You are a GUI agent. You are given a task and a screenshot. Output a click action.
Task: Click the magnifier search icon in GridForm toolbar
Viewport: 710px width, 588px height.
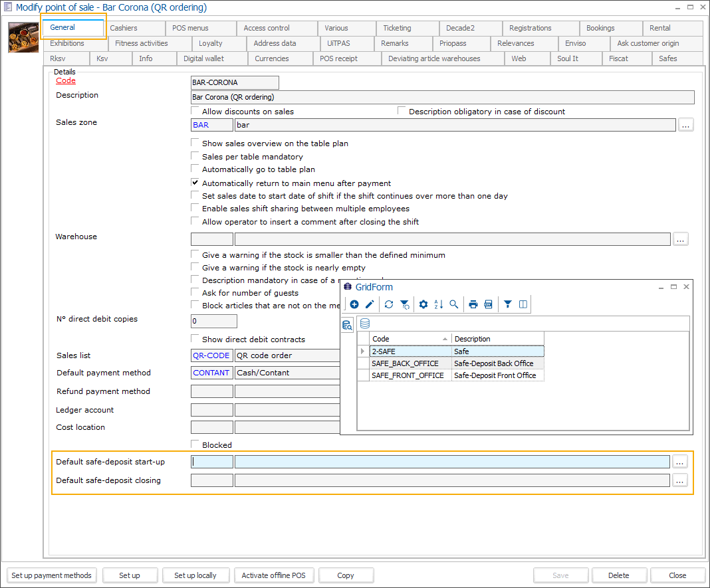pos(454,304)
